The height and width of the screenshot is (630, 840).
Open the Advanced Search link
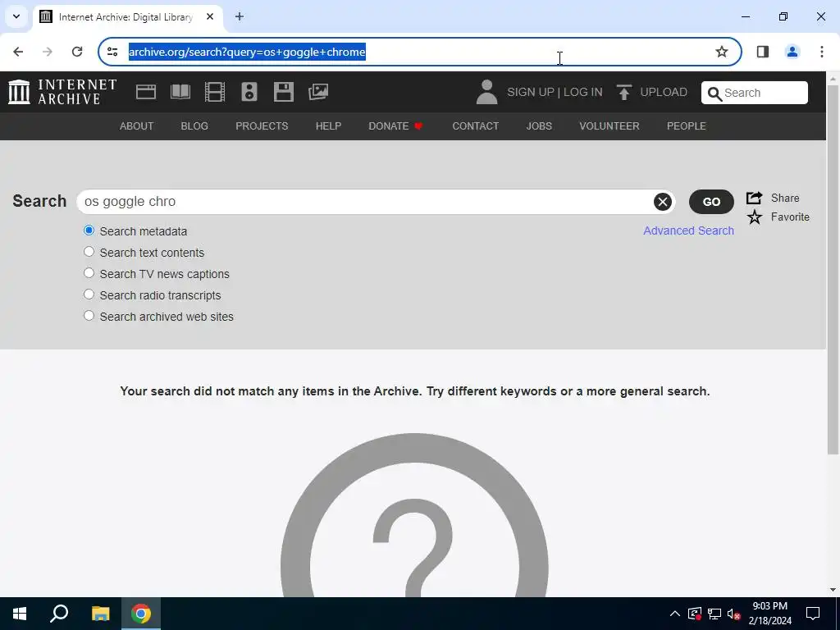[688, 231]
